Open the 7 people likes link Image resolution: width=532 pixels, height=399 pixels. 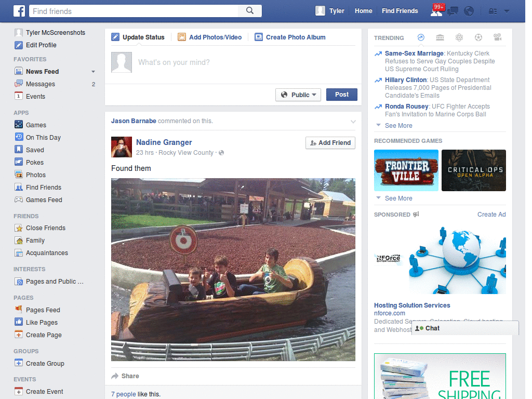[x=124, y=394]
